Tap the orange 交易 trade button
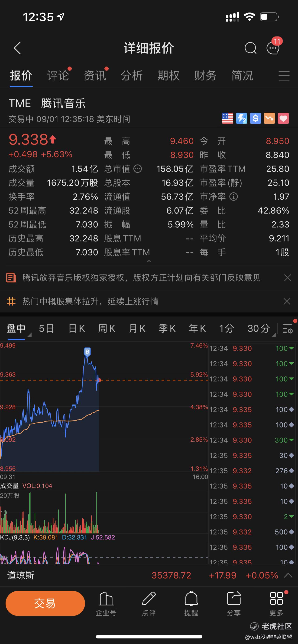Image resolution: width=298 pixels, height=644 pixels. point(45,603)
